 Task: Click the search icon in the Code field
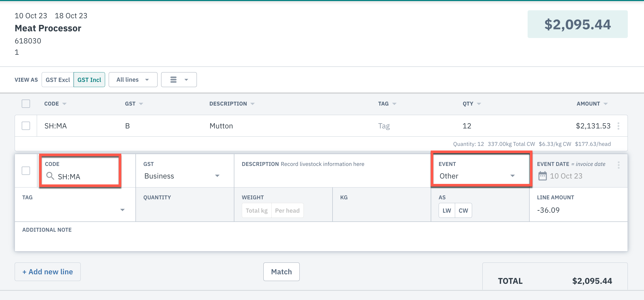pyautogui.click(x=50, y=176)
